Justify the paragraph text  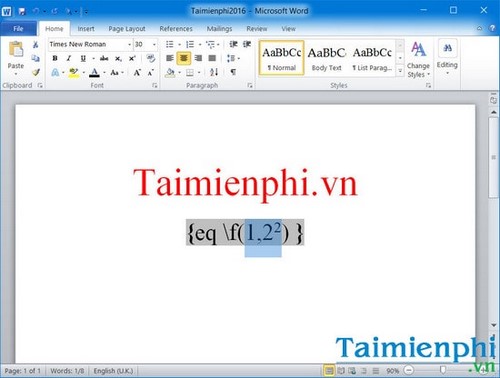[x=212, y=58]
